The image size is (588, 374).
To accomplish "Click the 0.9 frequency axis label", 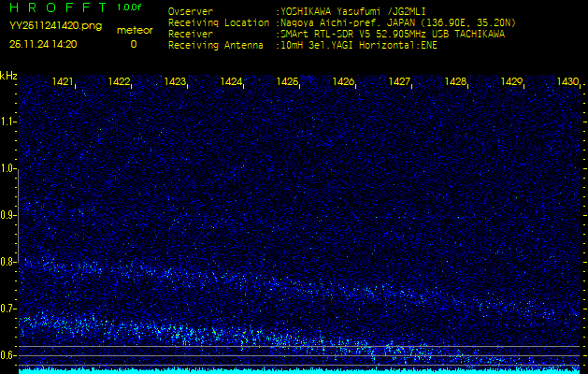I will pos(9,215).
